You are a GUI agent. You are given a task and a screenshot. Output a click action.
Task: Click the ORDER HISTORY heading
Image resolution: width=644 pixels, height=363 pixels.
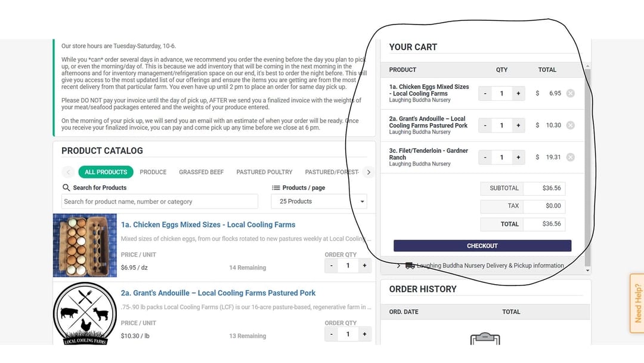click(423, 290)
